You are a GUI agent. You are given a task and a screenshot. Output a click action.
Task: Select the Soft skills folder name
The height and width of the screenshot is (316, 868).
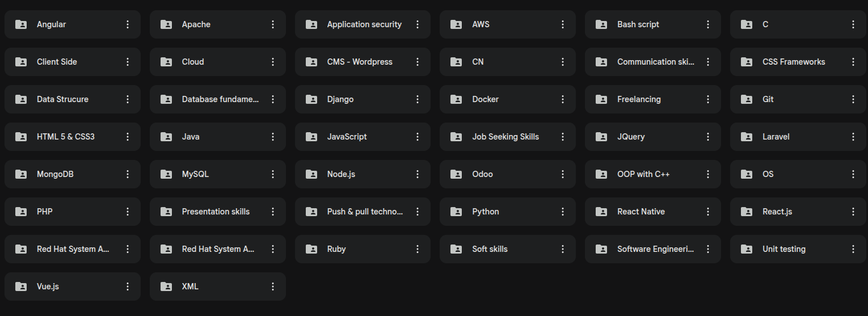490,249
